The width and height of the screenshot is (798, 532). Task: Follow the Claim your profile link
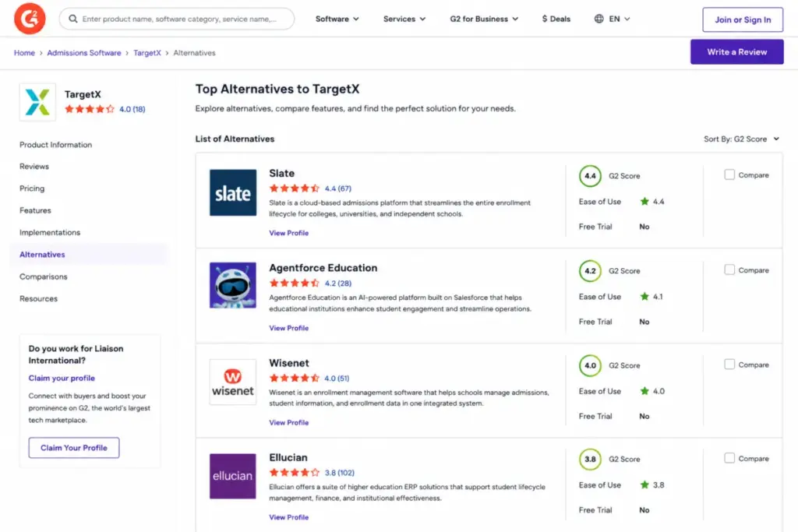(62, 378)
